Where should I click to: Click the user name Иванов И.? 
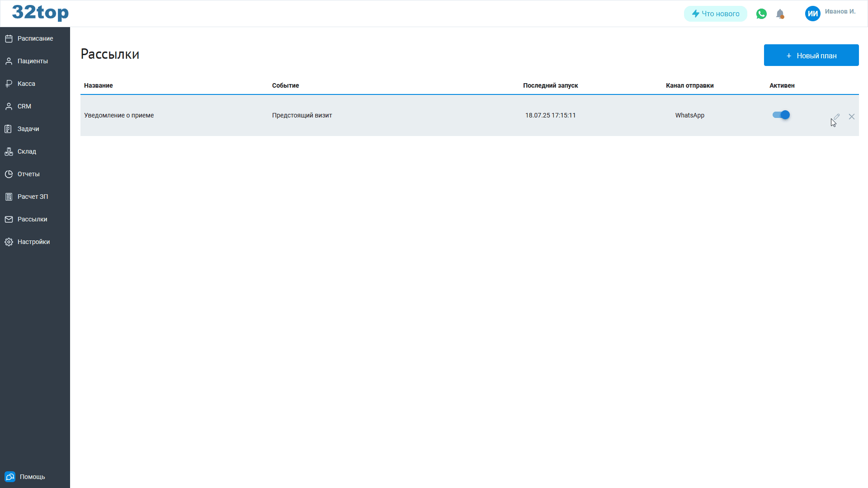pos(840,11)
